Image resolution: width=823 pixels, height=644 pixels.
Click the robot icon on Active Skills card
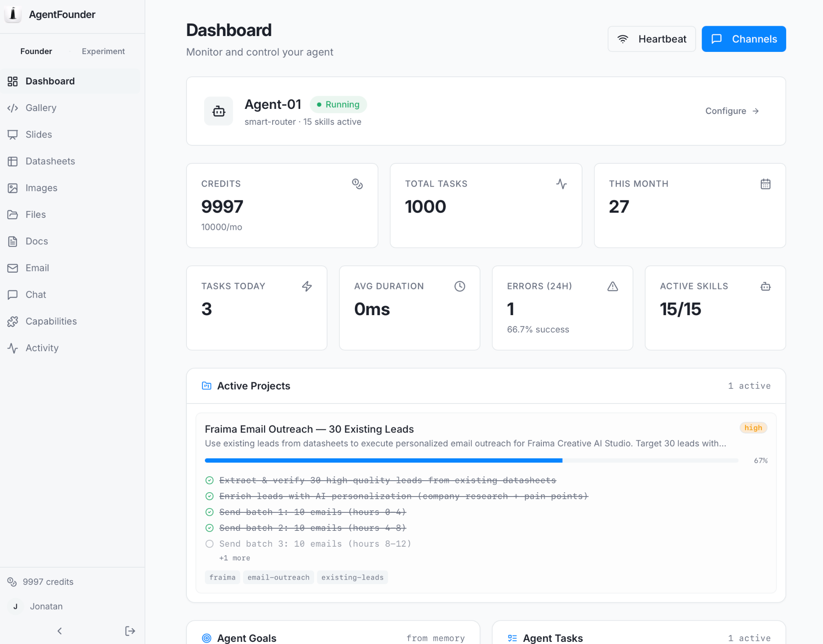[766, 286]
